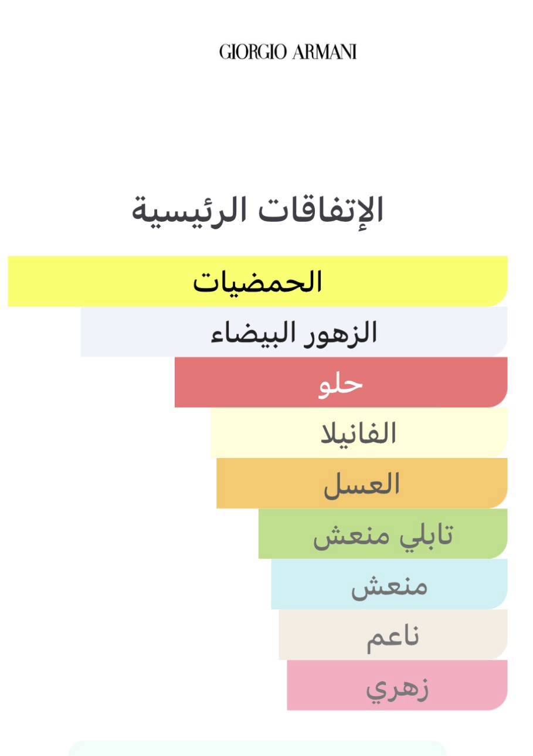Select the الزهور البيضاء accord bar
The height and width of the screenshot is (756, 533).
click(x=294, y=332)
